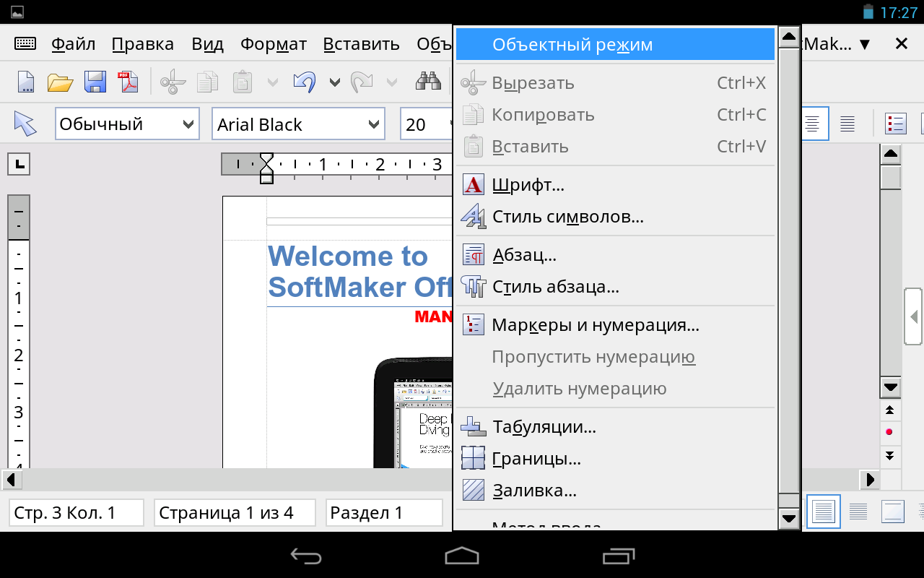
Task: Click the menu's scroll down arrow
Action: [789, 519]
